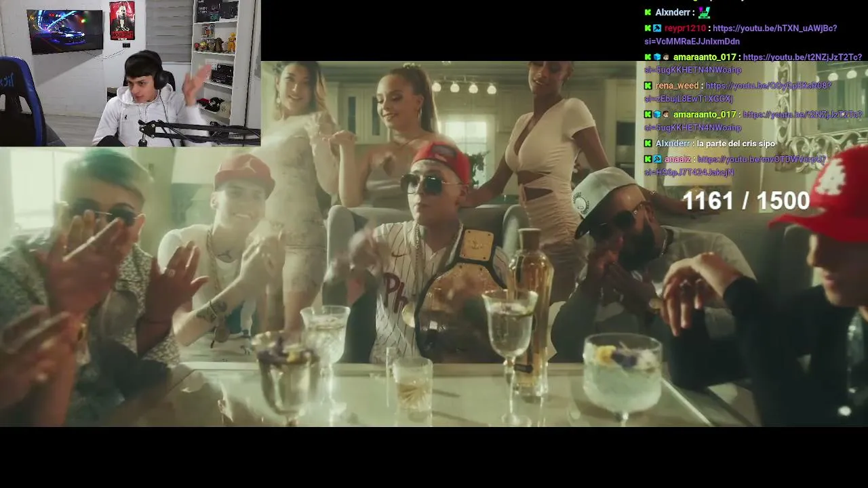
Task: Click the emote in Alxnderr's top chat message
Action: tap(704, 12)
